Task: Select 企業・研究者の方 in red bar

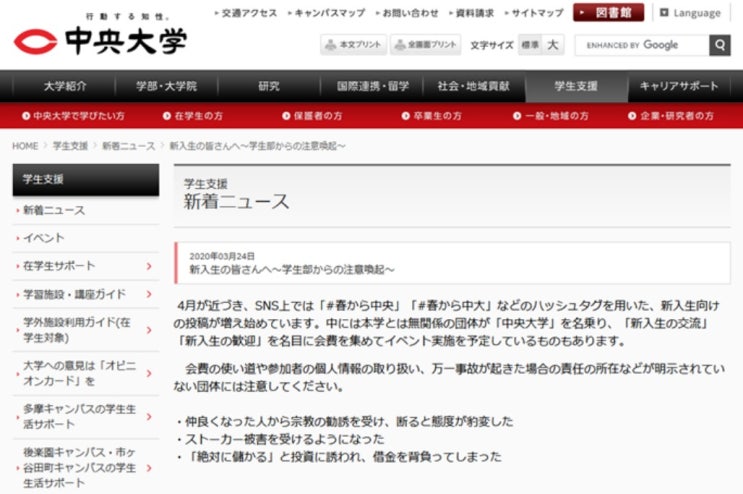Action: (x=671, y=116)
